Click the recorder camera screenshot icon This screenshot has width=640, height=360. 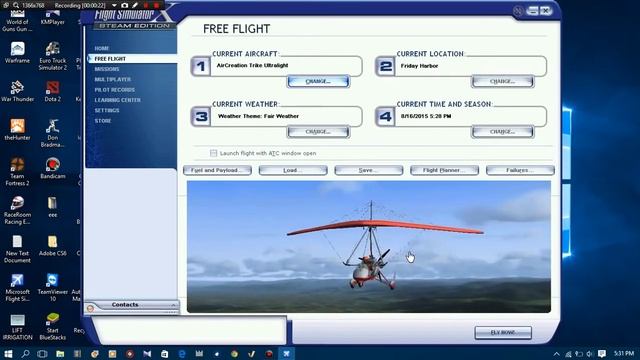(124, 5)
